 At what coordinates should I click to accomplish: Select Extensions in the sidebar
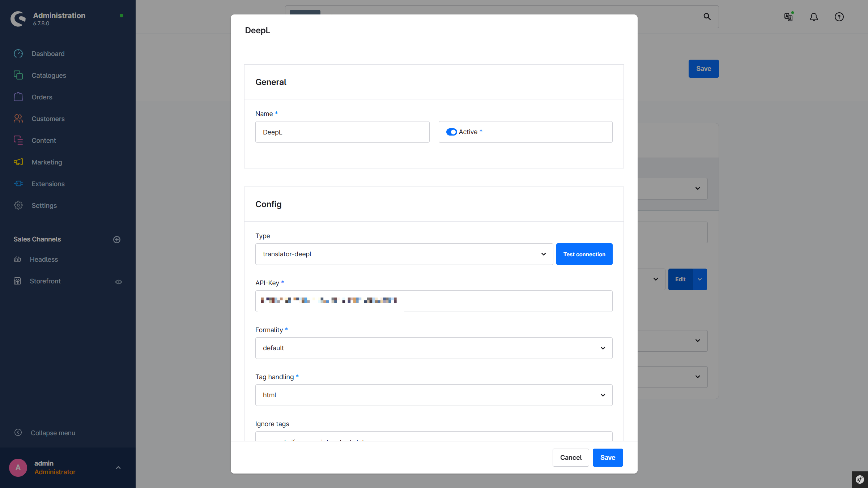pos(48,184)
